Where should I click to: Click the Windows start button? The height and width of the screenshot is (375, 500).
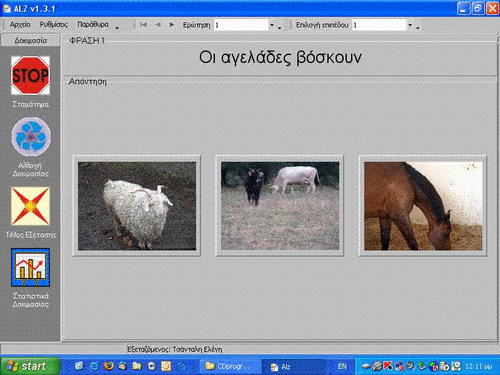click(30, 366)
